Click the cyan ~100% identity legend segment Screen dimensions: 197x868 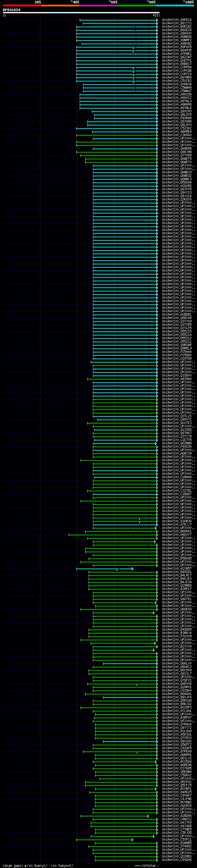(x=175, y=6)
